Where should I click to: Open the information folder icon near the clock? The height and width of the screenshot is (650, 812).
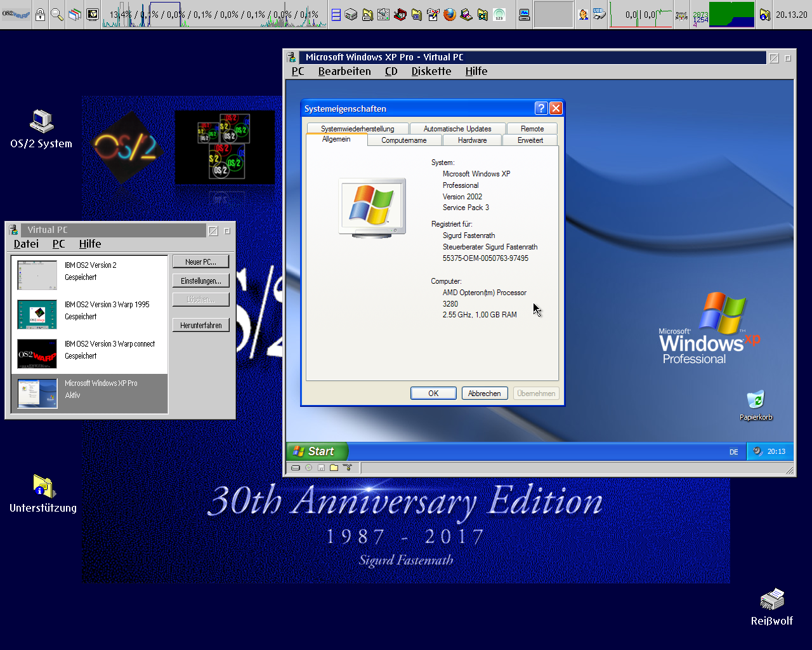coord(764,15)
